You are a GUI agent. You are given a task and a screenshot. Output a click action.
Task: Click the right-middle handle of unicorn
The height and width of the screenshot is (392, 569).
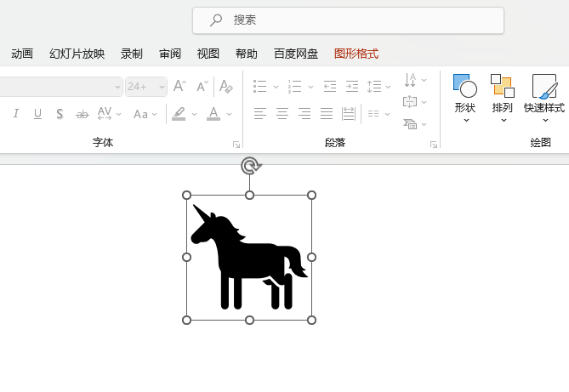311,258
